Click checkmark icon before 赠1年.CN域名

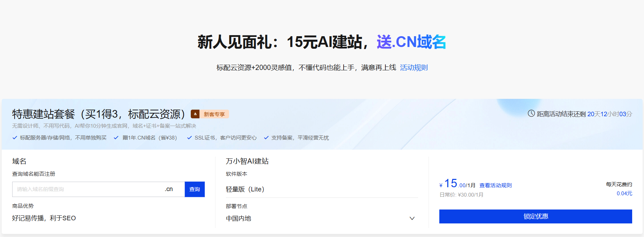pos(116,138)
